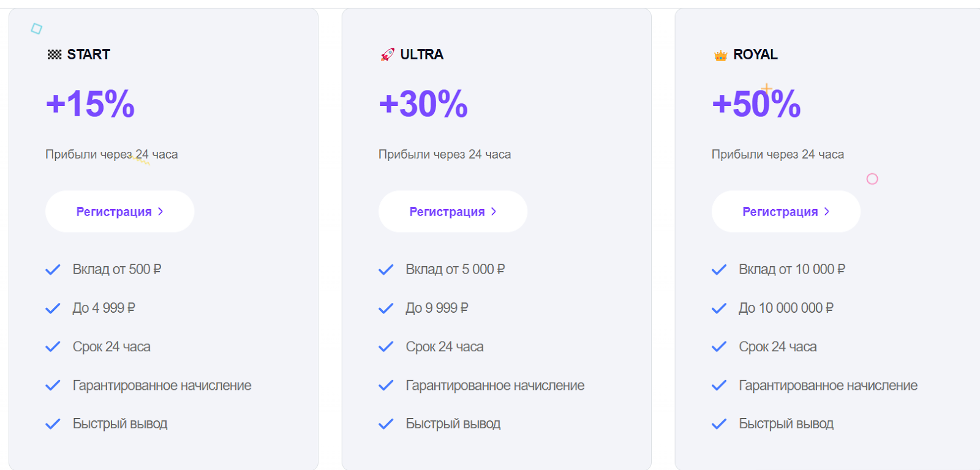Click the checkmark beside ULTRA's Гарантированное начисление
The height and width of the screenshot is (470, 980).
386,385
